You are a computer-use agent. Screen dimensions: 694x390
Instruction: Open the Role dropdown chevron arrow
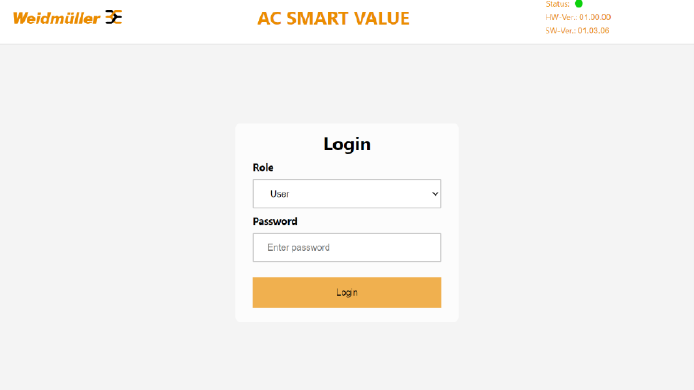pyautogui.click(x=435, y=194)
